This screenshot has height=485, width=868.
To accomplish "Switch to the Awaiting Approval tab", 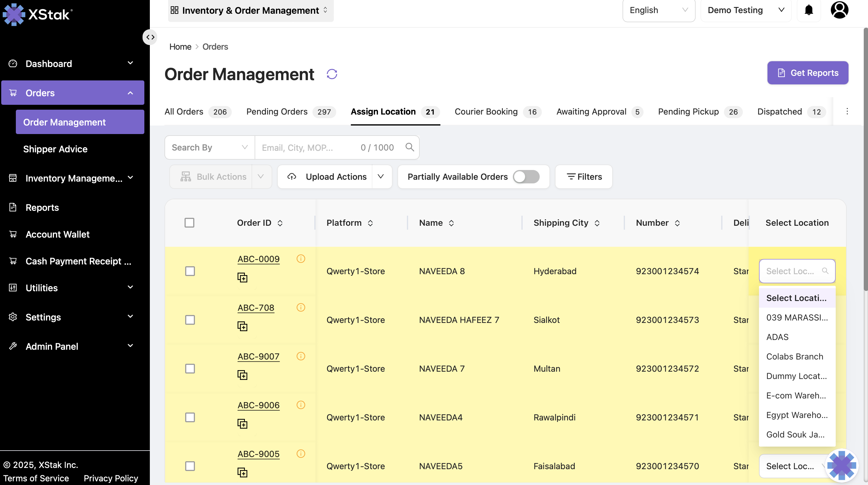I will [599, 112].
